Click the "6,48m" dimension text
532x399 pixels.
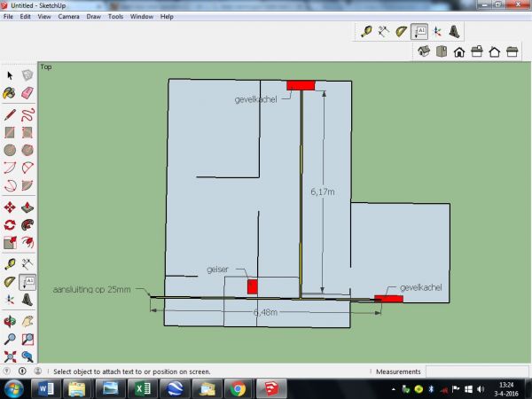tap(265, 312)
